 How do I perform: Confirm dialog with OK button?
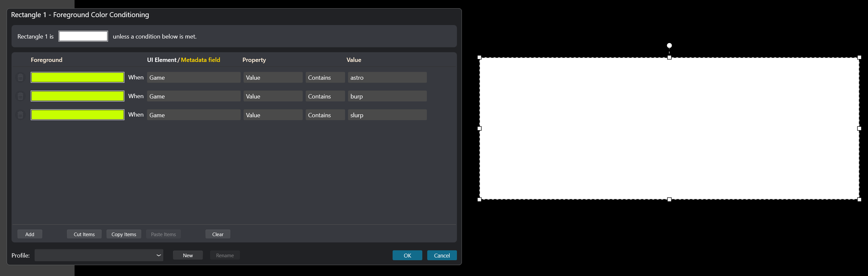point(407,256)
